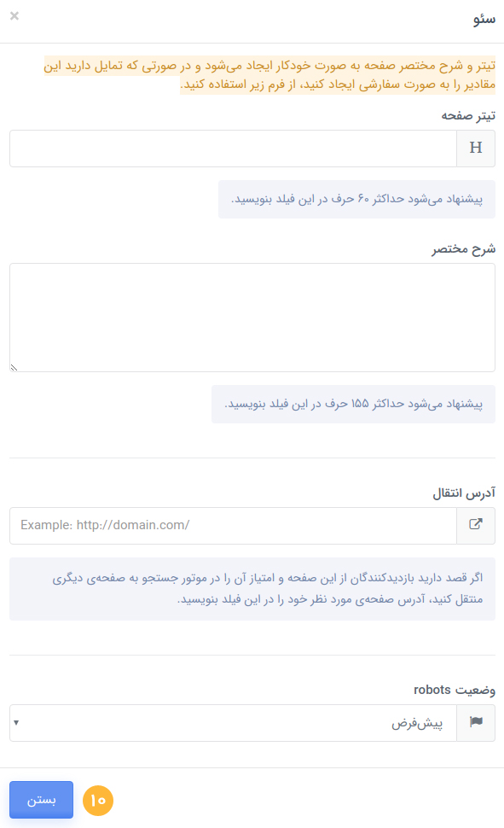Open the robots status پیش‌فرض dropdown

click(x=233, y=722)
